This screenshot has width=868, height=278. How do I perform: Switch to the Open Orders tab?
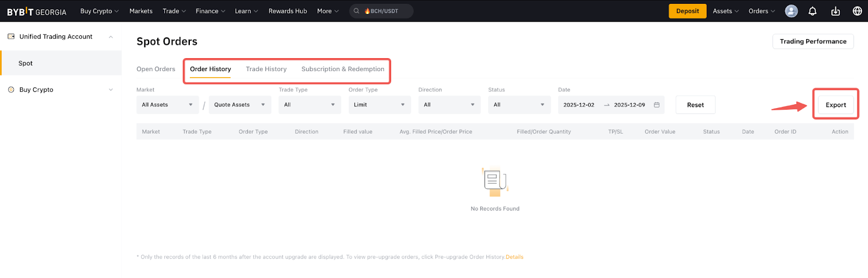tap(156, 69)
